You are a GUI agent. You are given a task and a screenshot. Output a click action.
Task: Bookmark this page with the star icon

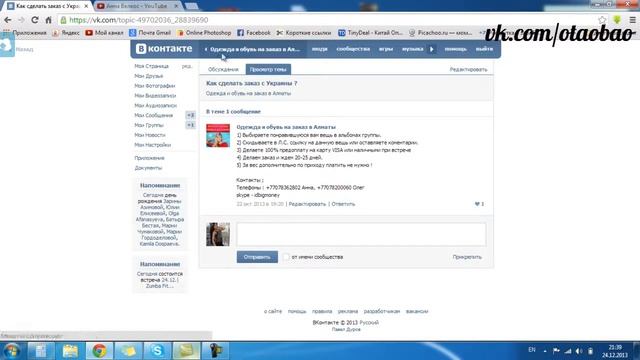(x=602, y=20)
